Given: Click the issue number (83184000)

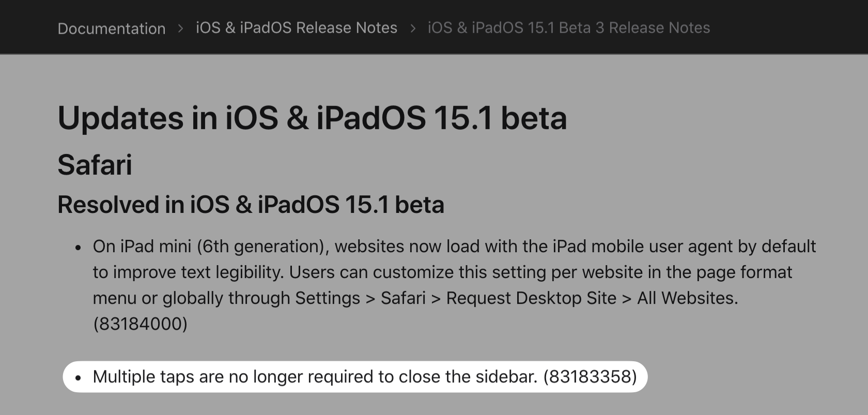Looking at the screenshot, I should [x=140, y=324].
